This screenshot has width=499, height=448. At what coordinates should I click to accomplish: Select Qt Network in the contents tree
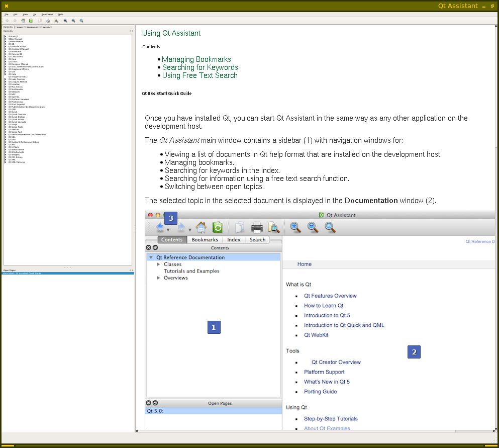point(14,92)
